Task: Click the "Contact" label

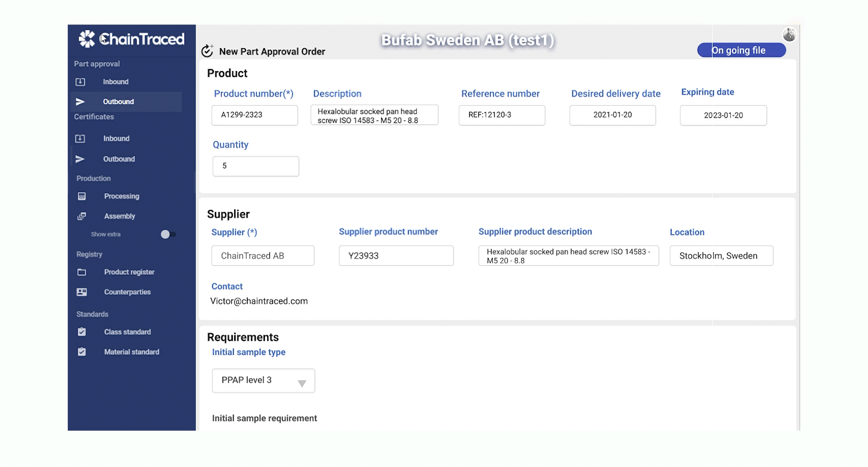Action: tap(227, 286)
